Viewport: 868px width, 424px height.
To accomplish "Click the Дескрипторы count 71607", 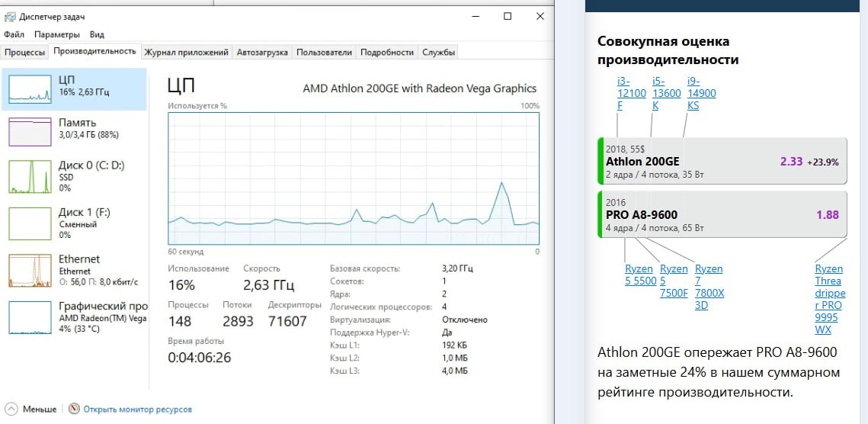I will 287,322.
